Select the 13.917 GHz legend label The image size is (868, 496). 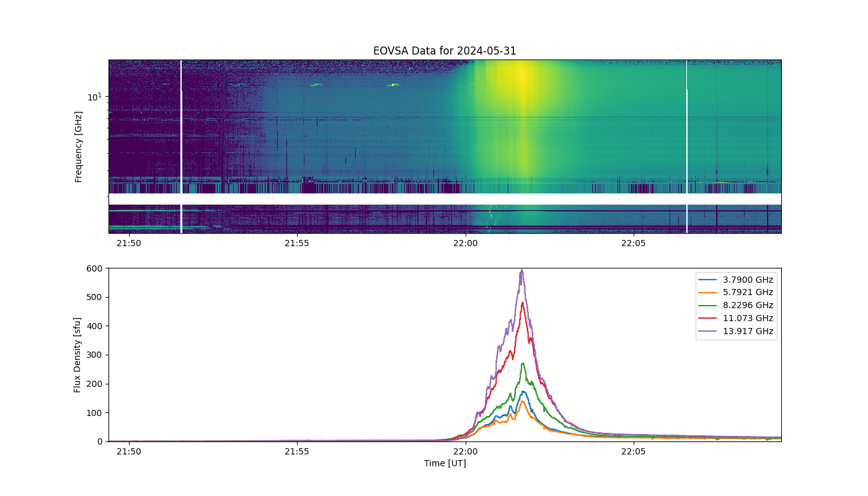tap(749, 332)
